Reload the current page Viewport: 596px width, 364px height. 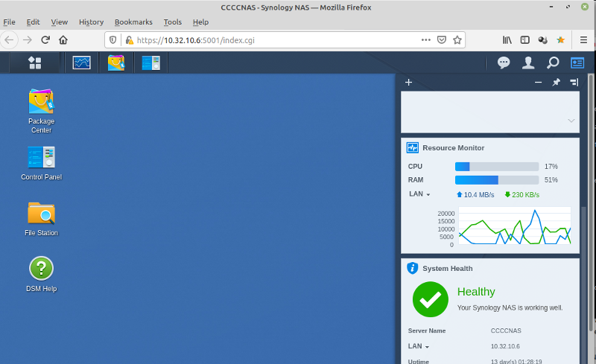[x=45, y=39]
